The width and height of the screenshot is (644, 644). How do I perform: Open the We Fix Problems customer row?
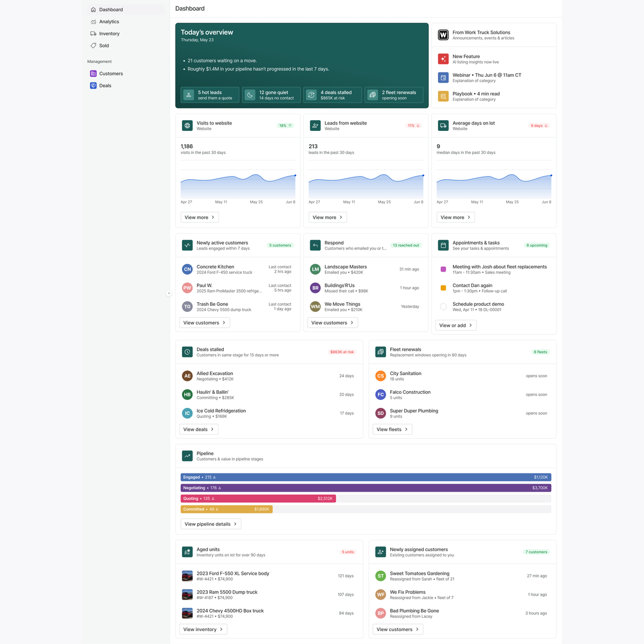(462, 595)
